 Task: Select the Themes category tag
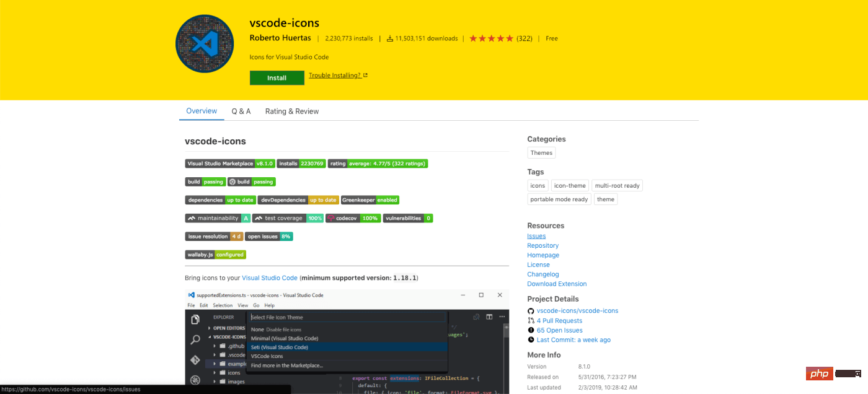(541, 153)
